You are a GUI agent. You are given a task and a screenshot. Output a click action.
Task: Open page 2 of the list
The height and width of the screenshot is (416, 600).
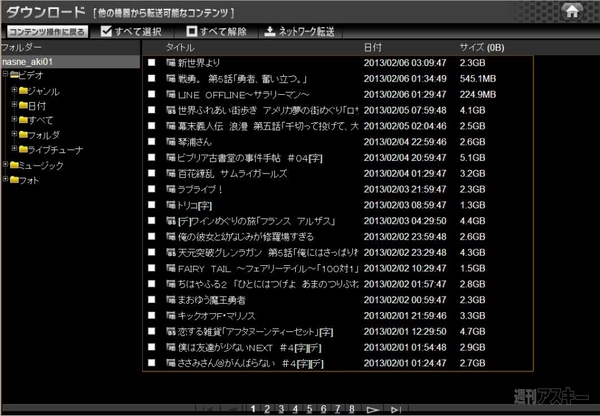[267, 409]
